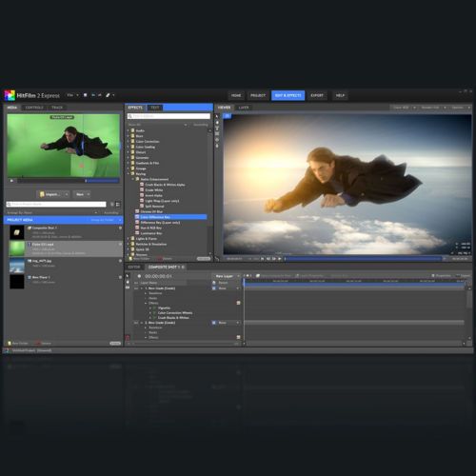Collapse the Keying effects folder
The height and width of the screenshot is (476, 476).
click(129, 173)
